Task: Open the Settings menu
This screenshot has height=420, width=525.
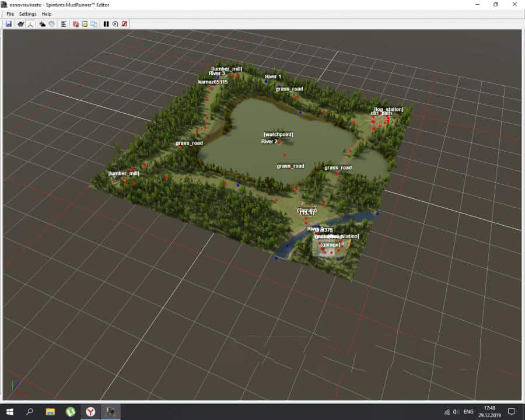Action: point(27,14)
